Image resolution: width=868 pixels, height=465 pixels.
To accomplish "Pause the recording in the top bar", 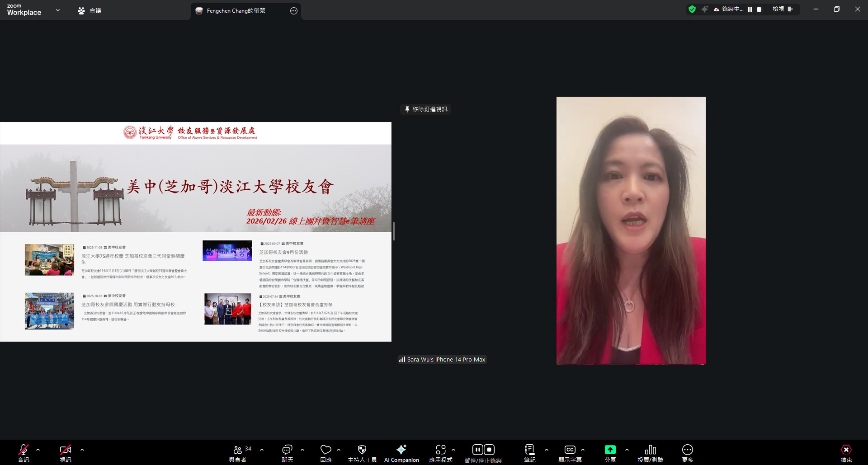I will click(x=749, y=9).
